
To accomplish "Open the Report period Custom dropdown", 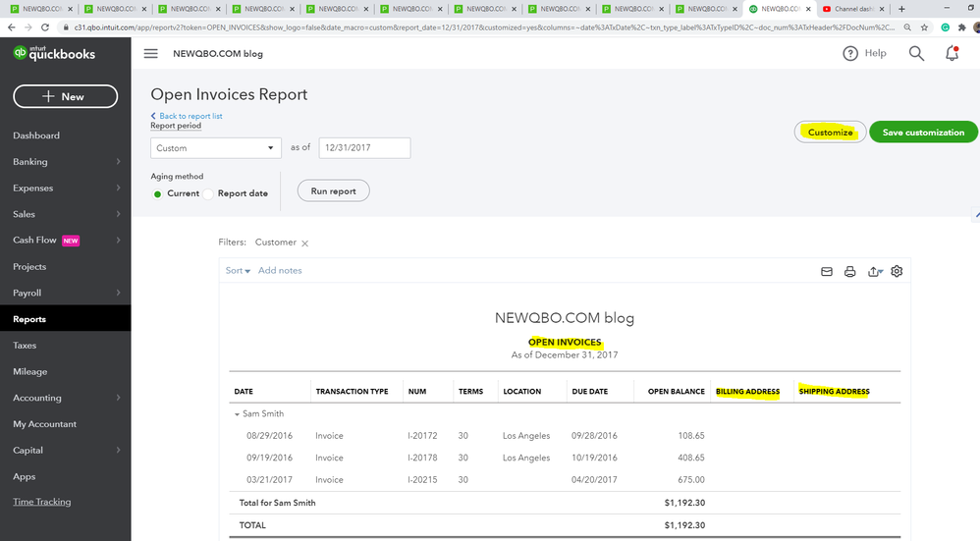I will [216, 148].
